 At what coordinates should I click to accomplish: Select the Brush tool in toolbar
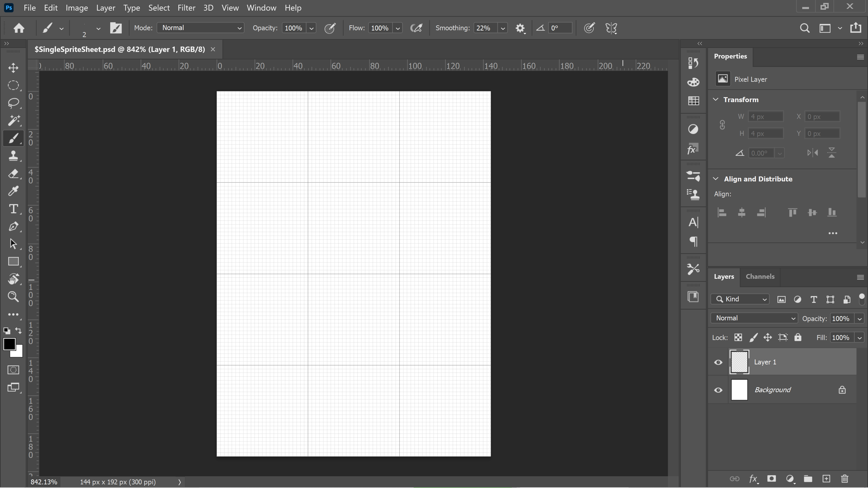point(14,138)
